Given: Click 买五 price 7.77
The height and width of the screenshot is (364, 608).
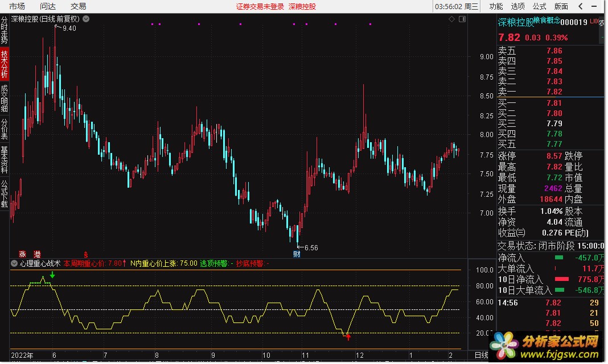Looking at the screenshot, I should click(x=554, y=144).
